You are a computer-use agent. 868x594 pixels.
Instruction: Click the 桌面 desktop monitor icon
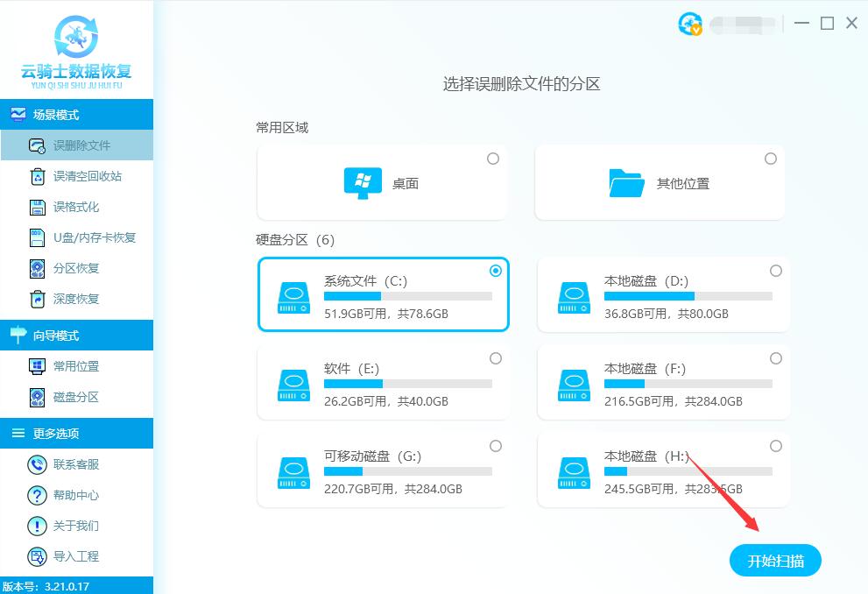click(363, 183)
